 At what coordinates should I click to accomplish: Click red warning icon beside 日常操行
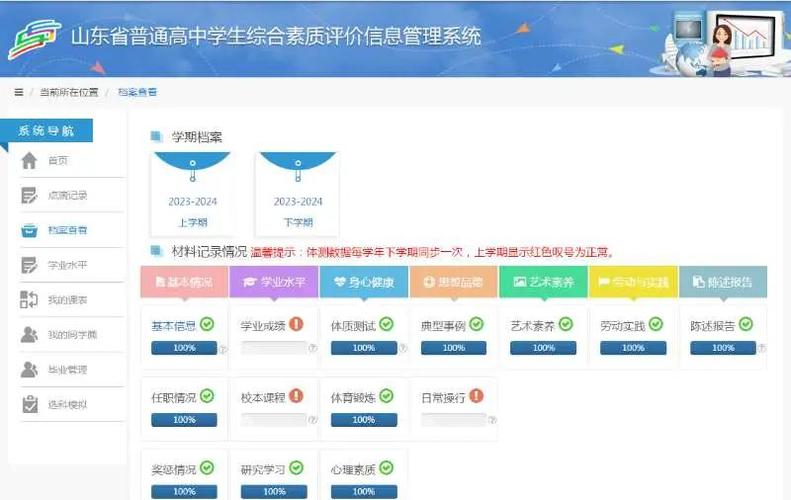[x=476, y=396]
